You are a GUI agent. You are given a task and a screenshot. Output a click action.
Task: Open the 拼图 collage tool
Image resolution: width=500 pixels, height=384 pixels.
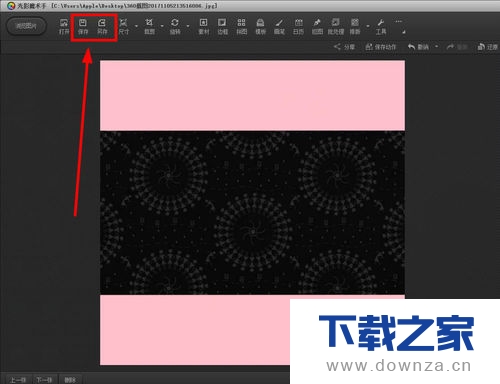click(241, 27)
